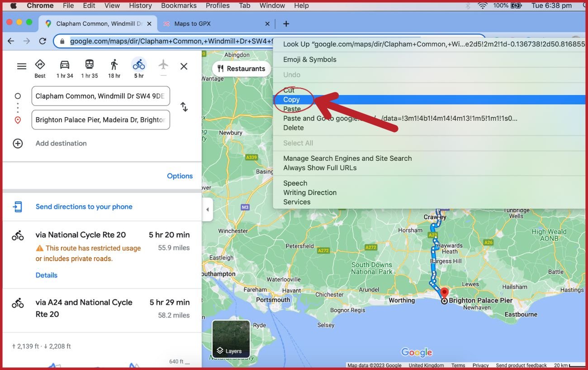Select transit mode (1 hr 35)

90,65
